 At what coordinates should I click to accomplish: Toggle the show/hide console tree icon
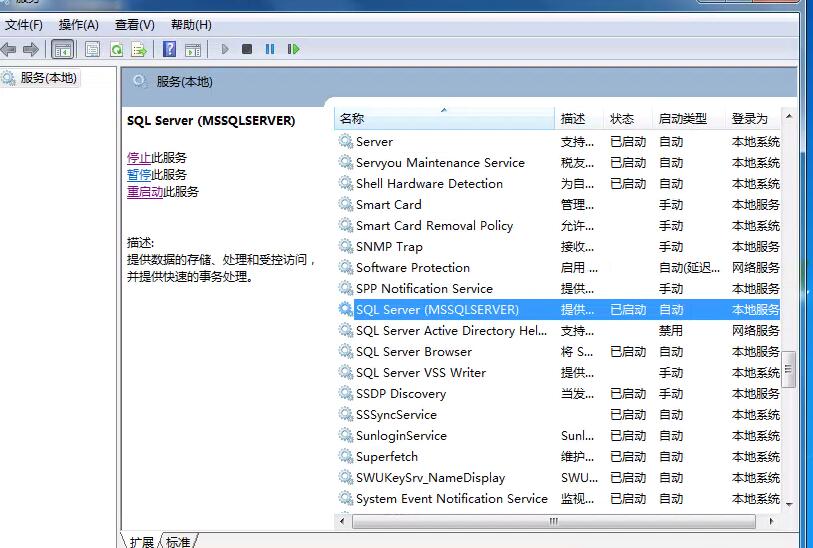point(63,50)
